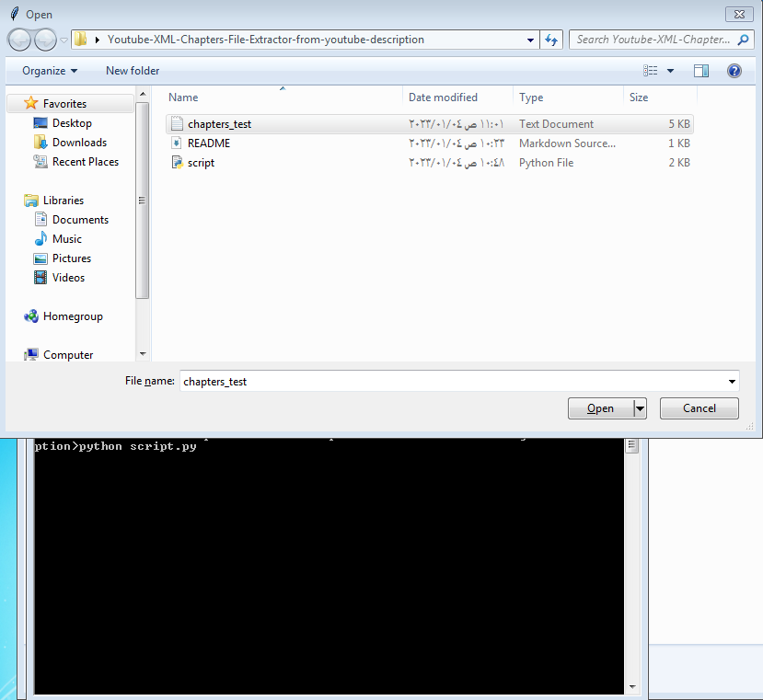This screenshot has height=700, width=763.
Task: Expand the File name combo box
Action: 733,380
